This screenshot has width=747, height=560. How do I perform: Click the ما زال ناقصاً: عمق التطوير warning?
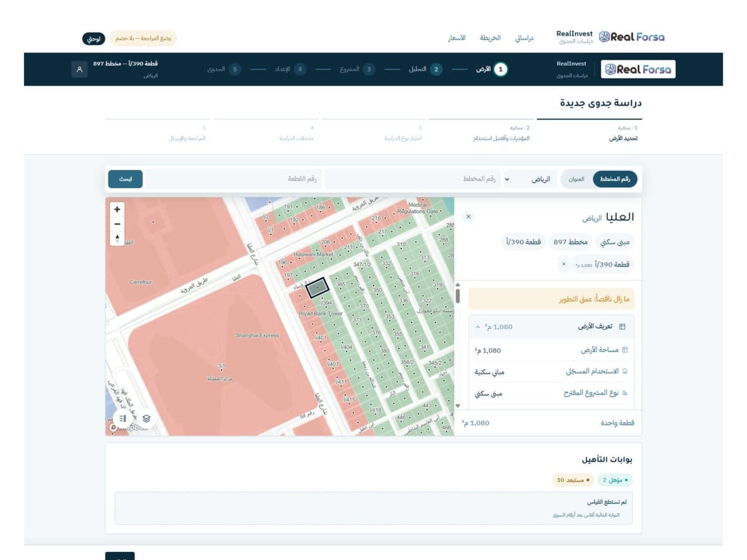551,299
